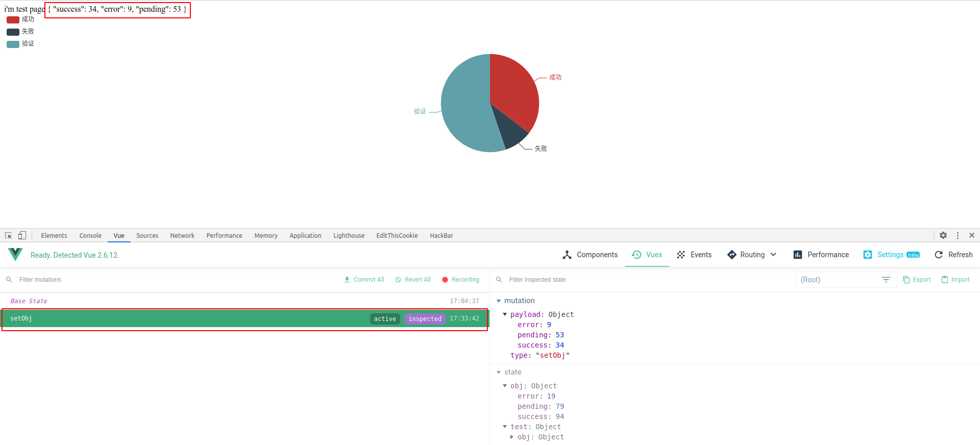Click Export state button
Viewport: 980px width, 445px height.
point(917,280)
